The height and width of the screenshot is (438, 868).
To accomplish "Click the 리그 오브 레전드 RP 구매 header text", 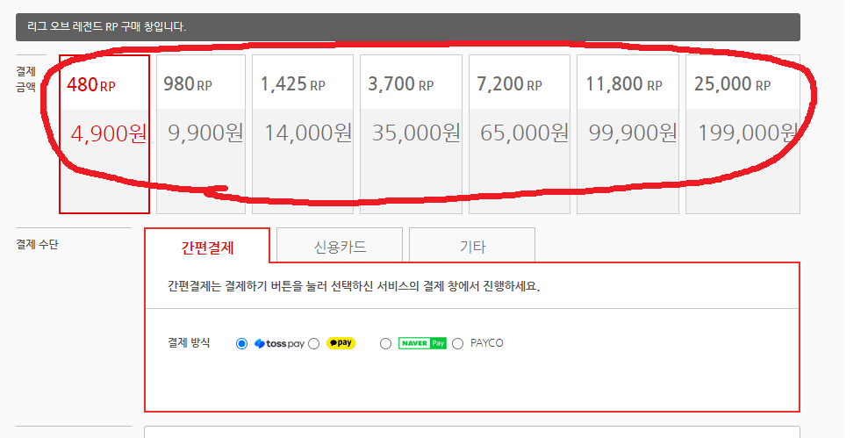I will coord(107,26).
